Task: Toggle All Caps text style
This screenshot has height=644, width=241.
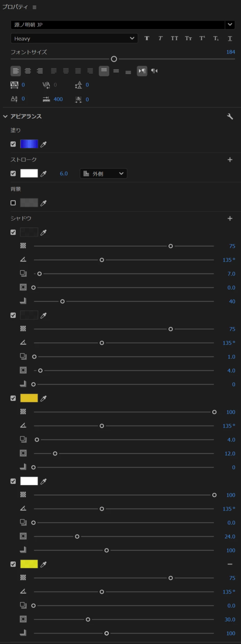Action: coord(175,38)
